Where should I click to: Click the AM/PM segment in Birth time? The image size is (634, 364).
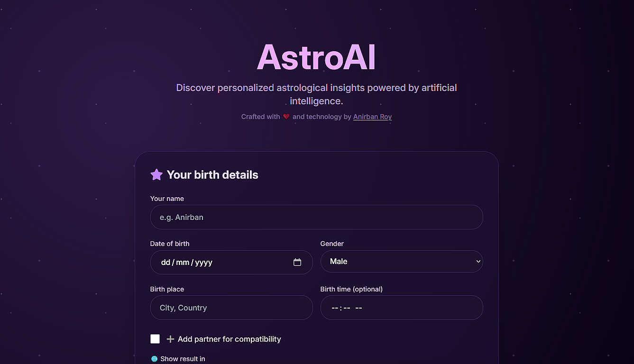pos(358,308)
